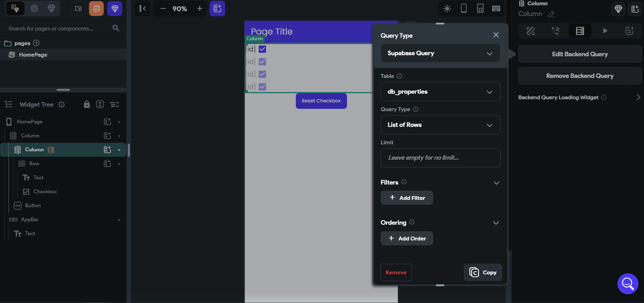Switch to the Actions play tab
644x303 pixels.
[x=605, y=31]
